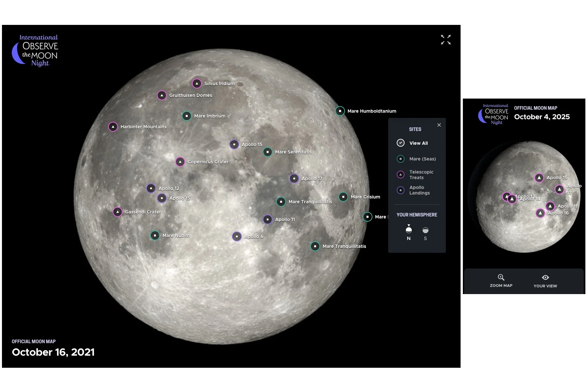Enter fullscreen using the expand arrows icon
The image size is (588, 392).
pyautogui.click(x=446, y=40)
